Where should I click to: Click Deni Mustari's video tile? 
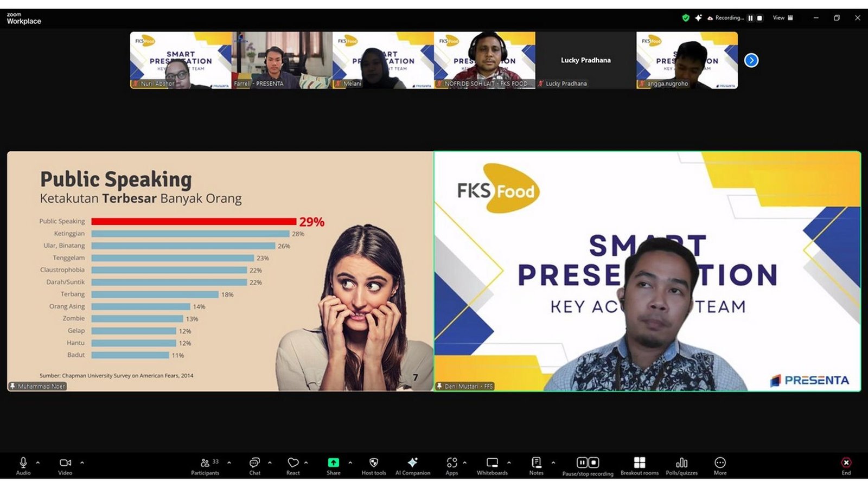647,271
